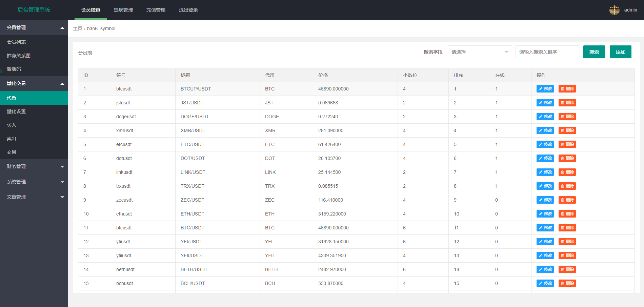This screenshot has height=307, width=644.
Task: Delete the zecusdt row
Action: point(567,200)
